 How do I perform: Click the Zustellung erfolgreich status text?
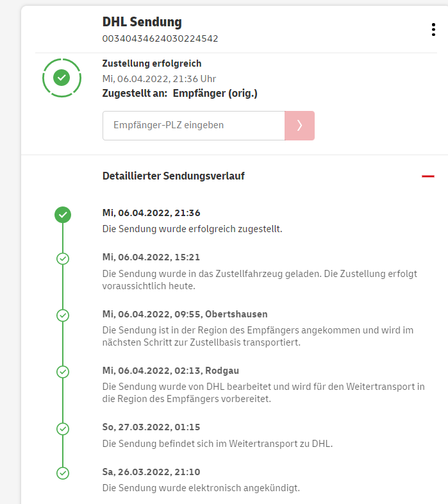click(x=152, y=63)
